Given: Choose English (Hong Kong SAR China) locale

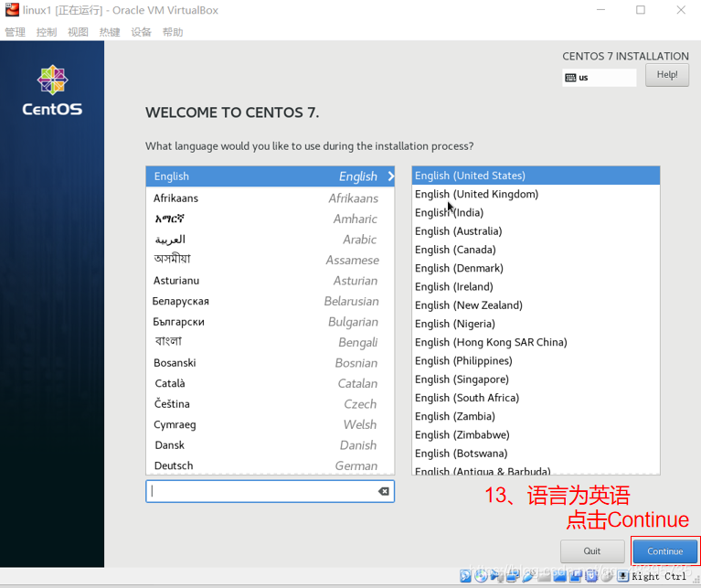Looking at the screenshot, I should (536, 342).
